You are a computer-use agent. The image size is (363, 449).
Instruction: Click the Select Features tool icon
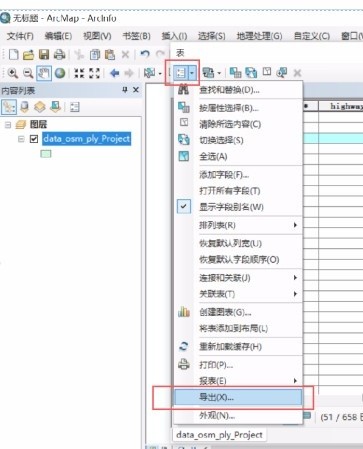coord(150,73)
